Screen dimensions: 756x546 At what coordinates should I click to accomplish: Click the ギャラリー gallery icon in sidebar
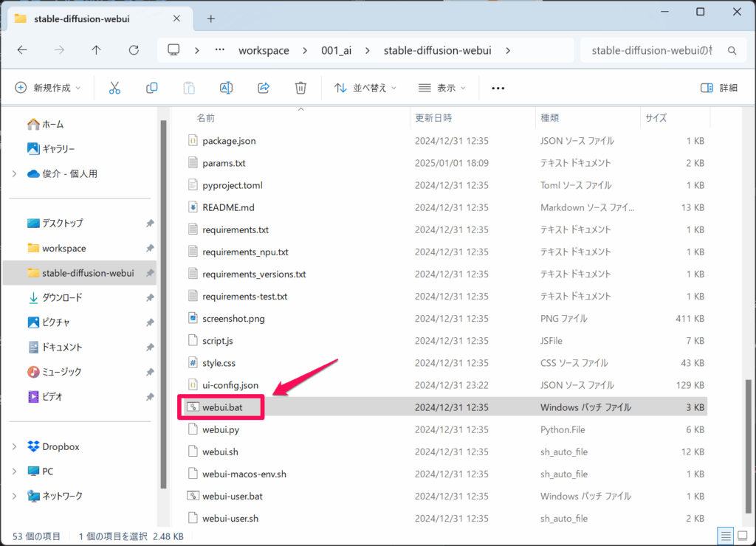(x=33, y=149)
